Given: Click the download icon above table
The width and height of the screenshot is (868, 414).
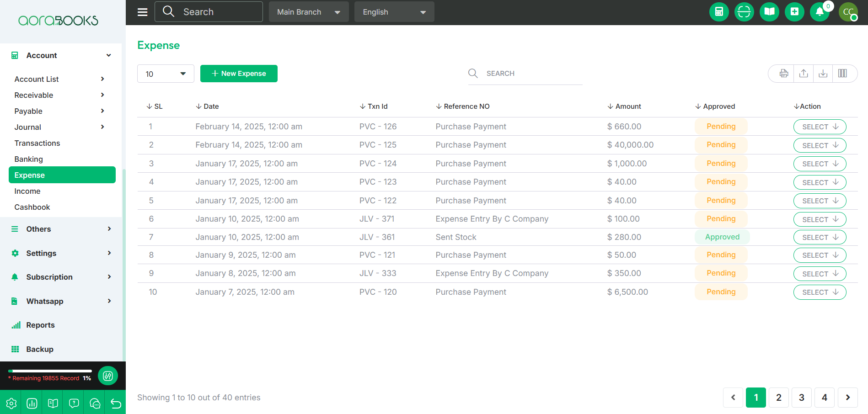Looking at the screenshot, I should point(823,73).
